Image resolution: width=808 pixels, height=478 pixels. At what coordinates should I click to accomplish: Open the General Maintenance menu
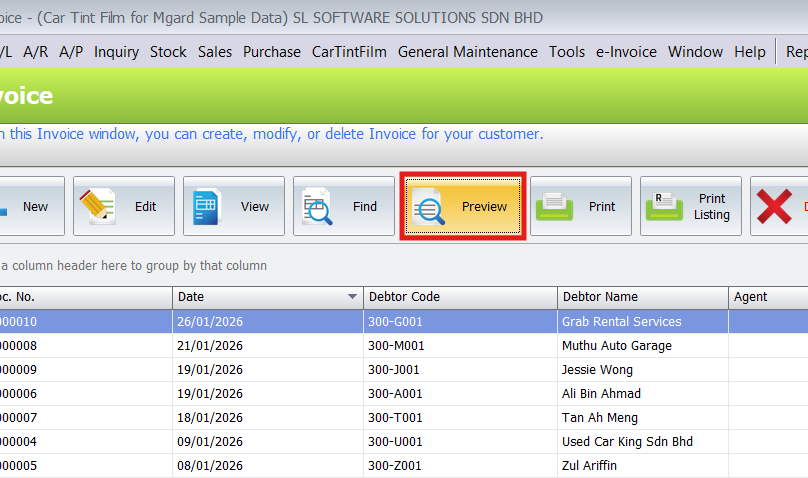(x=467, y=52)
